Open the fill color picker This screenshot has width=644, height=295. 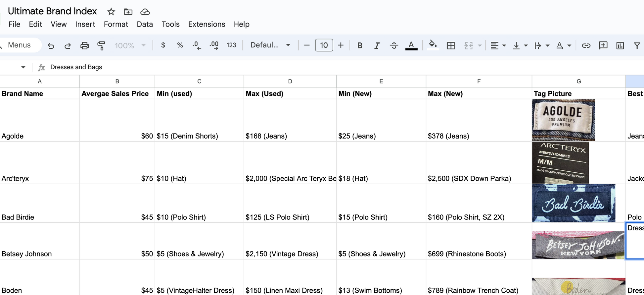433,45
